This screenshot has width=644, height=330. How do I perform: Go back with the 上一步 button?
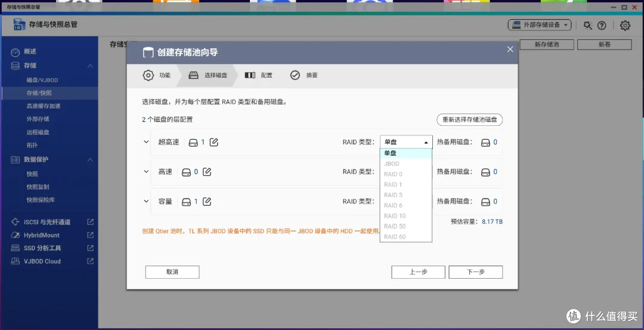coord(418,272)
